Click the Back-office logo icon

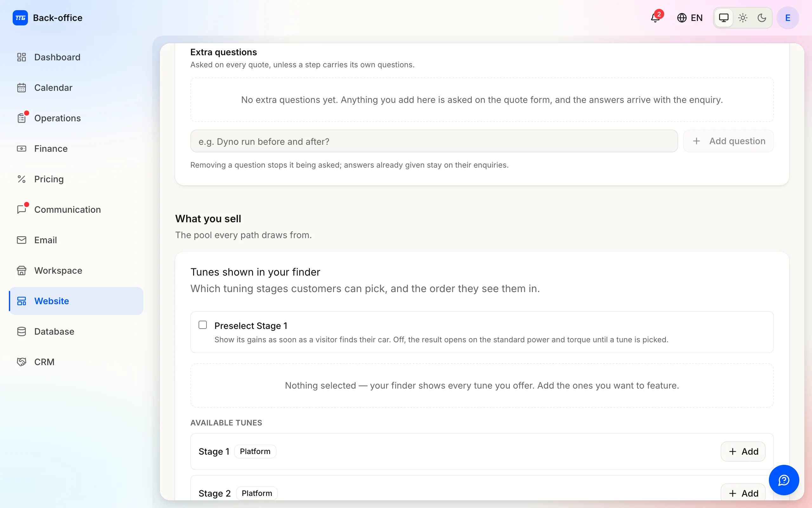tap(20, 18)
